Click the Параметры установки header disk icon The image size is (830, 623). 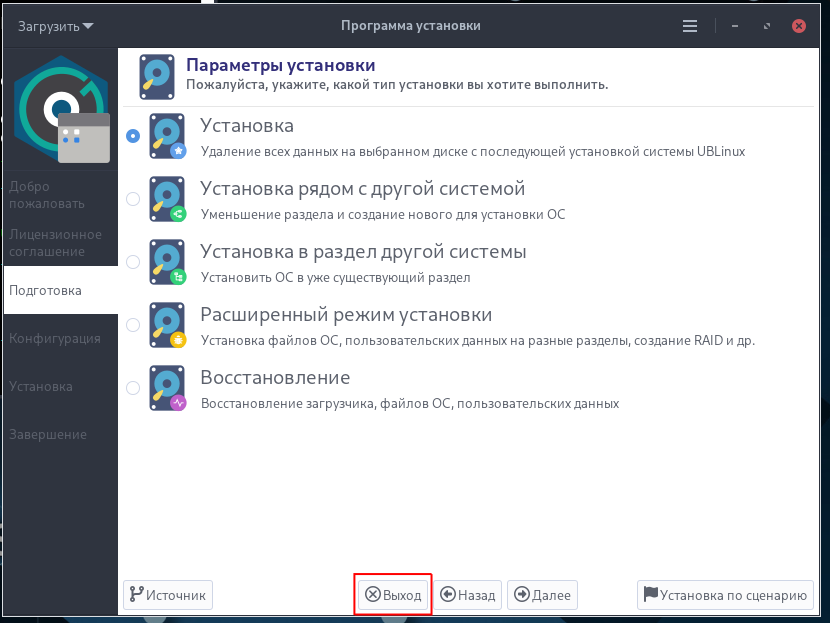coord(157,77)
